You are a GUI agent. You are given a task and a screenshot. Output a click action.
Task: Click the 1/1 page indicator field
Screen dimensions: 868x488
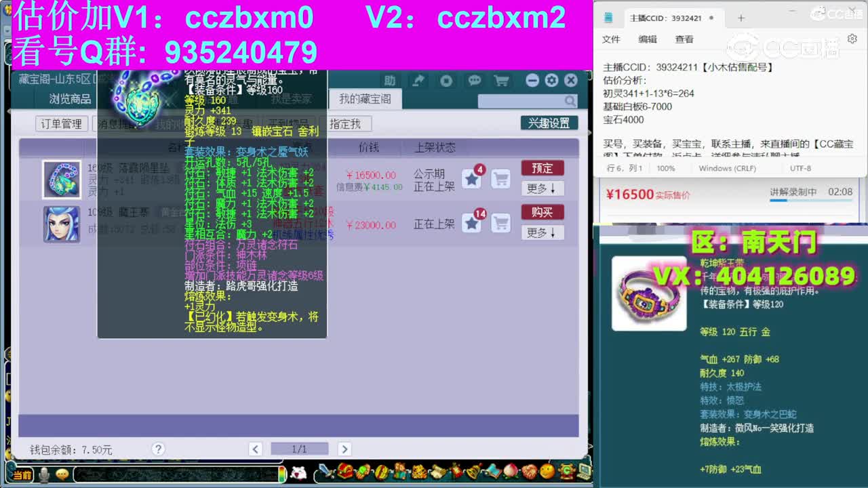[x=299, y=449]
